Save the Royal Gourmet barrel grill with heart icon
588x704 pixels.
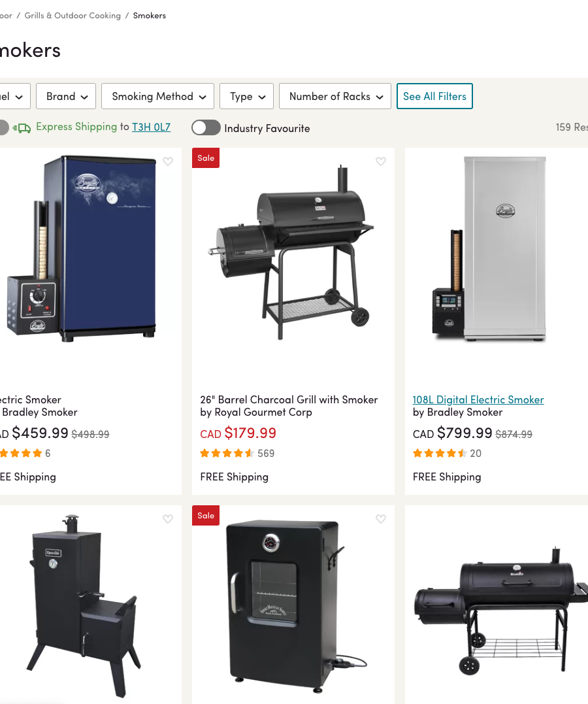click(x=381, y=161)
